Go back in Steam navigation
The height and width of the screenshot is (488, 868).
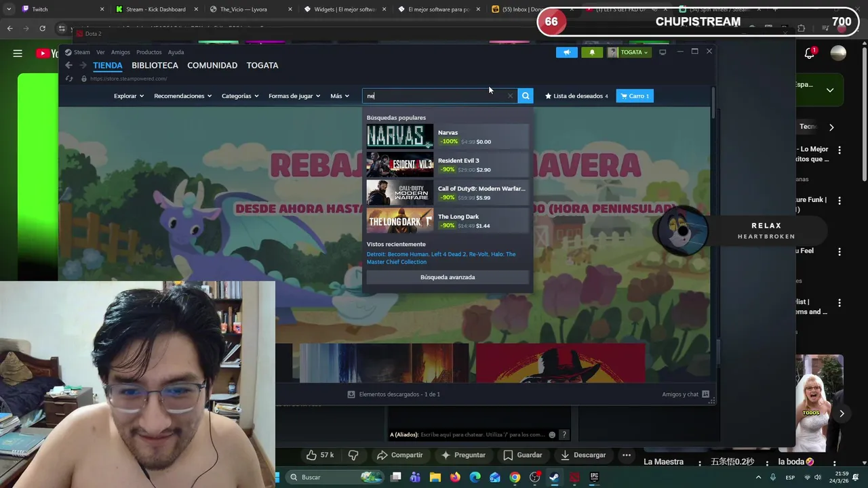(69, 65)
